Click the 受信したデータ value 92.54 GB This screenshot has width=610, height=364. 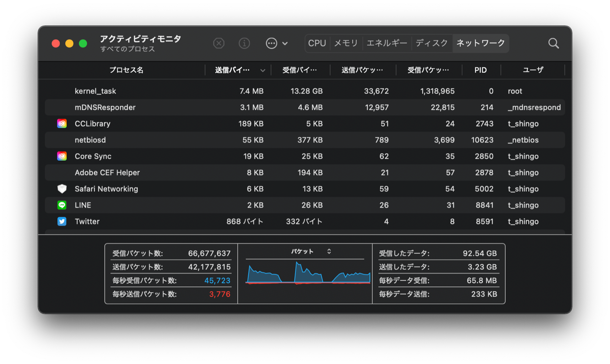[x=480, y=253]
